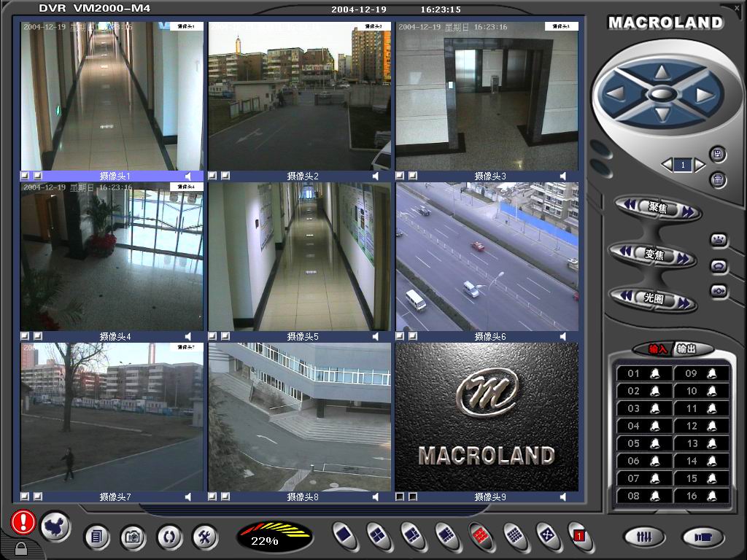Click the video camera record button

click(703, 537)
